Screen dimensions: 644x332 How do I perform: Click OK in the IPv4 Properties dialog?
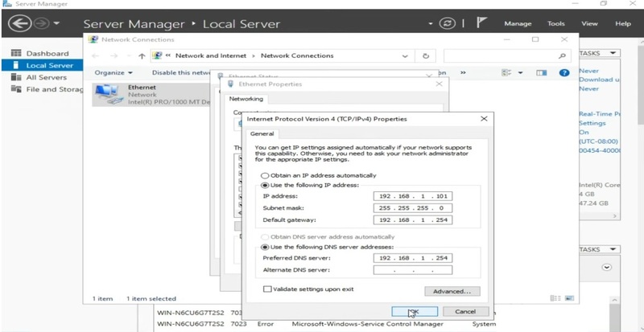pyautogui.click(x=415, y=311)
